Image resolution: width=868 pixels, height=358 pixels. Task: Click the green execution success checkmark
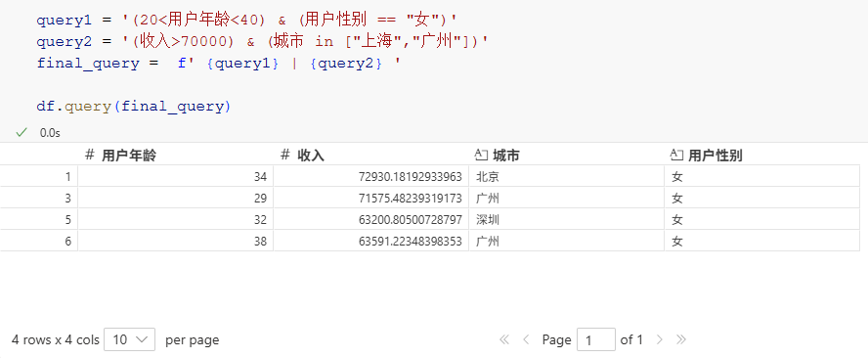[x=22, y=132]
